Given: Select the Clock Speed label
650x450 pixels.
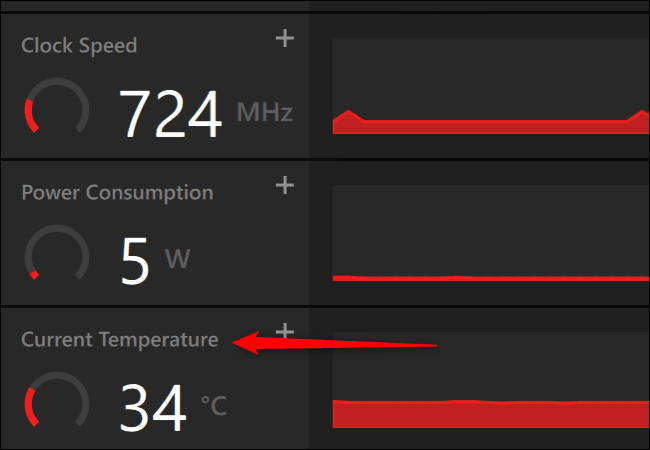Looking at the screenshot, I should (79, 46).
